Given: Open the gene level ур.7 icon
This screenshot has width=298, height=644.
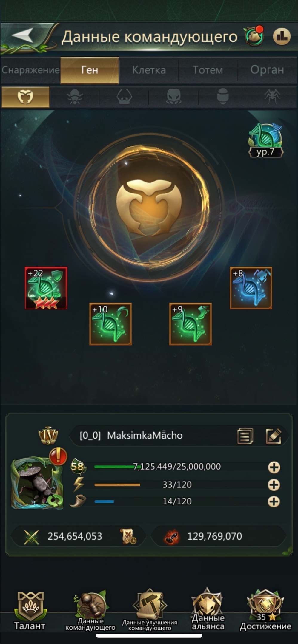Looking at the screenshot, I should point(265,140).
